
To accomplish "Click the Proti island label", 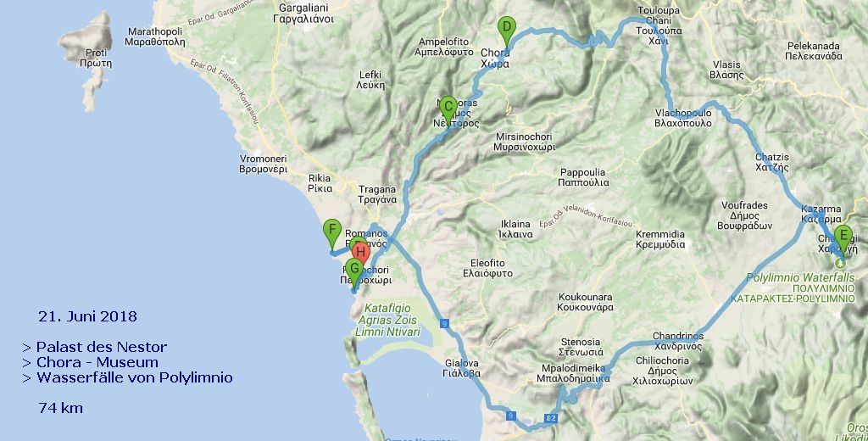I will click(x=95, y=59).
